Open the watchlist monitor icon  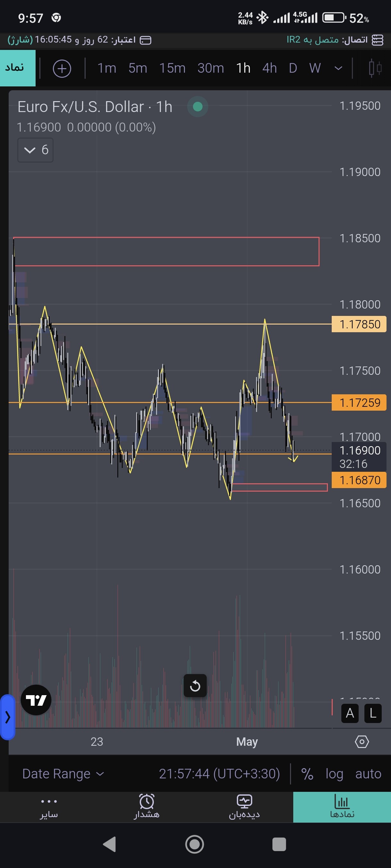[x=244, y=801]
